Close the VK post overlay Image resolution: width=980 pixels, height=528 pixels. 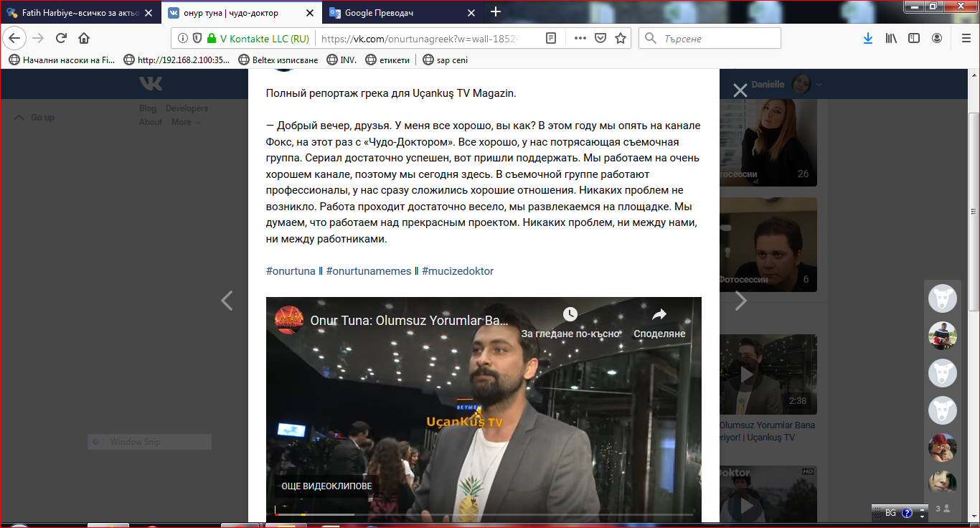(740, 90)
